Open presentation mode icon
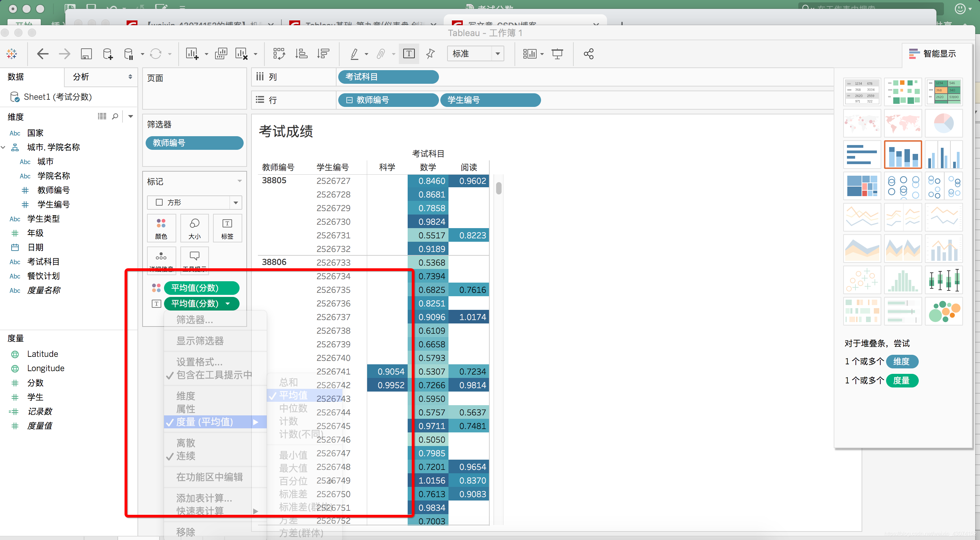The image size is (980, 540). click(x=557, y=54)
